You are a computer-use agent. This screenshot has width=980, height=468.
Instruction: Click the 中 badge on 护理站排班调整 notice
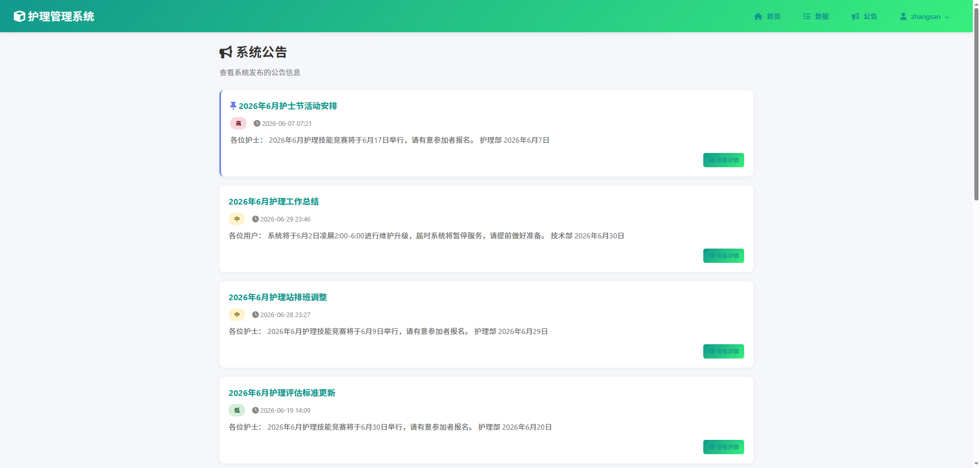click(x=237, y=315)
